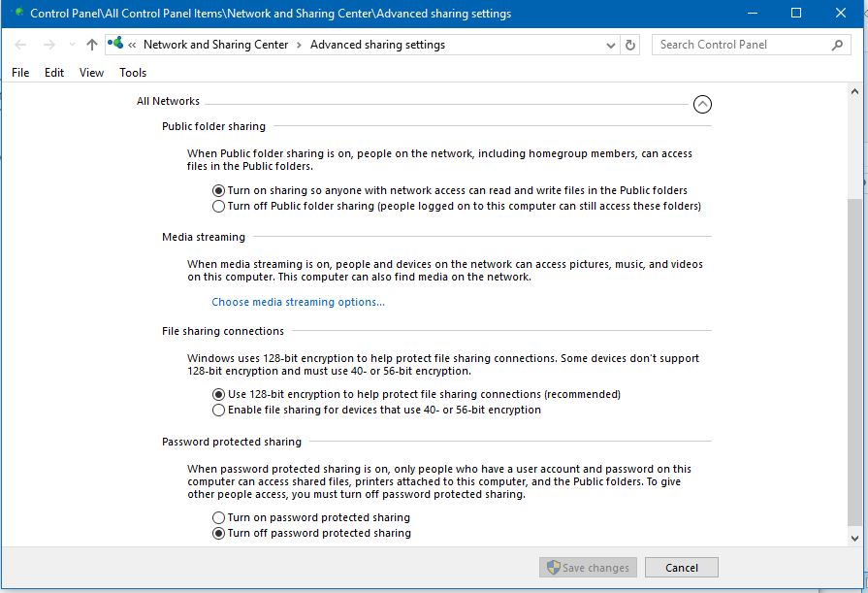Open Choose media streaming options link
The width and height of the screenshot is (868, 593).
[298, 302]
